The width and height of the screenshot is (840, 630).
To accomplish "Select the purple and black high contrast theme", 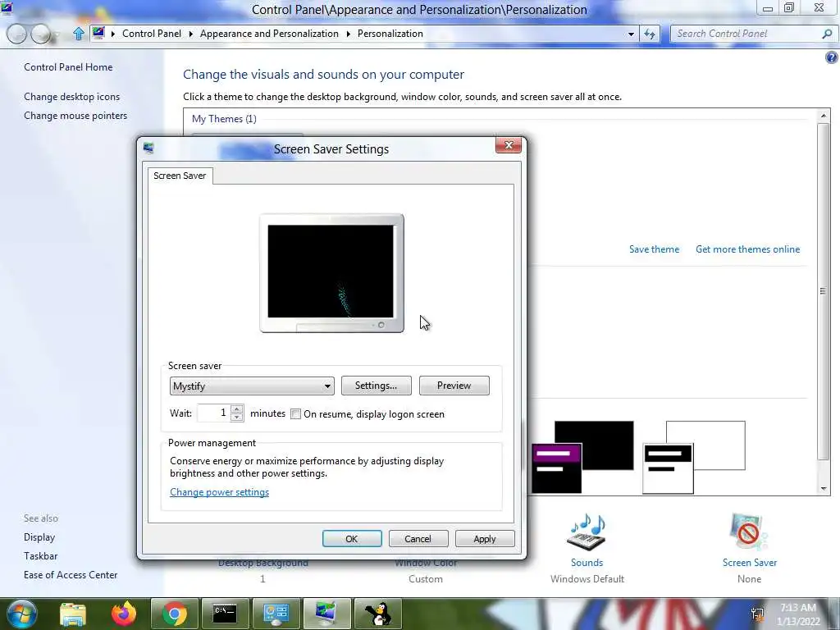I will coord(583,457).
